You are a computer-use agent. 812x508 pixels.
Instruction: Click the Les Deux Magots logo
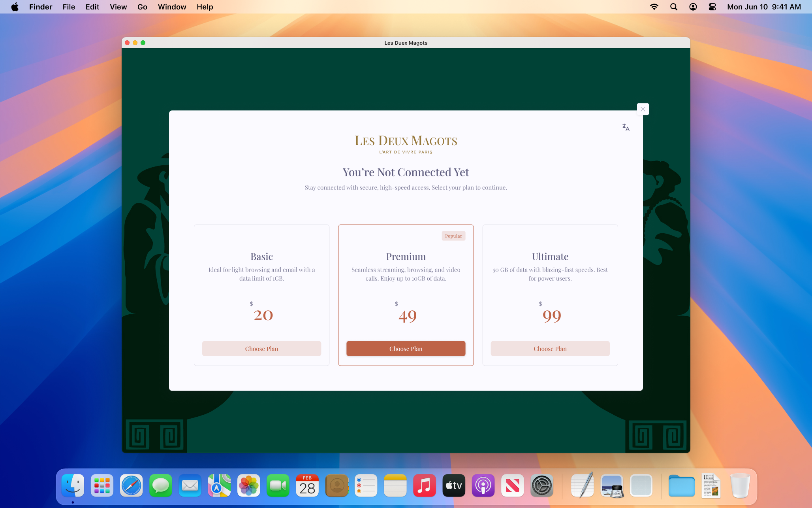(x=406, y=144)
